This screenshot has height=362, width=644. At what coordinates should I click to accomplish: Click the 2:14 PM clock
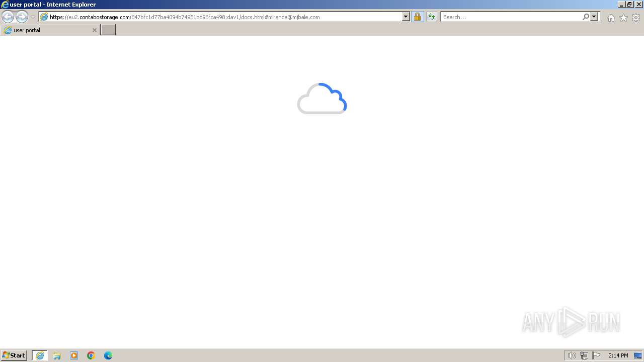(x=618, y=355)
